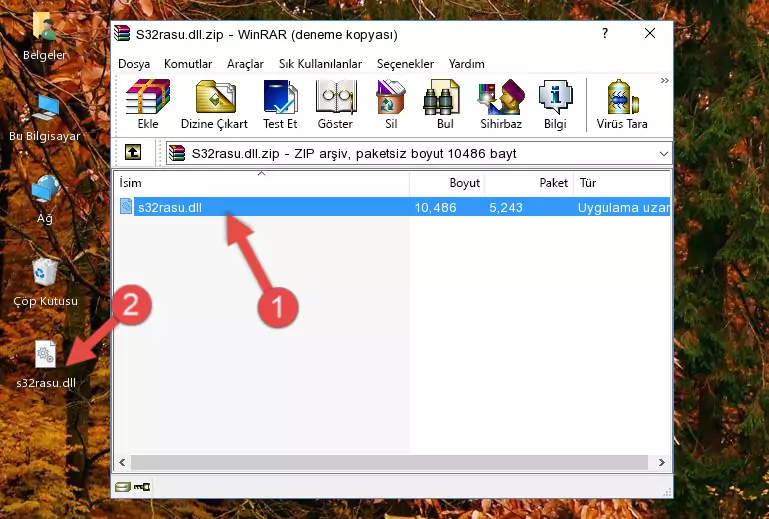The image size is (769, 519).
Task: Open the Seçenekler menu
Action: click(405, 64)
